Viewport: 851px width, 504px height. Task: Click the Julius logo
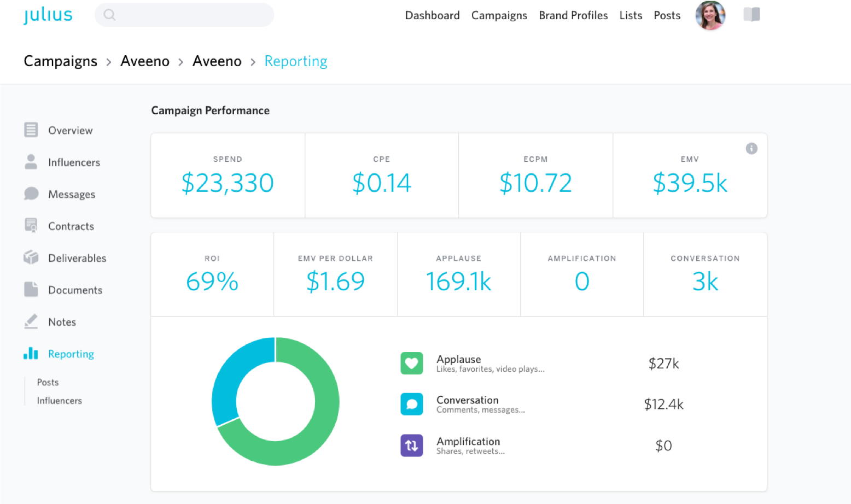pyautogui.click(x=48, y=15)
